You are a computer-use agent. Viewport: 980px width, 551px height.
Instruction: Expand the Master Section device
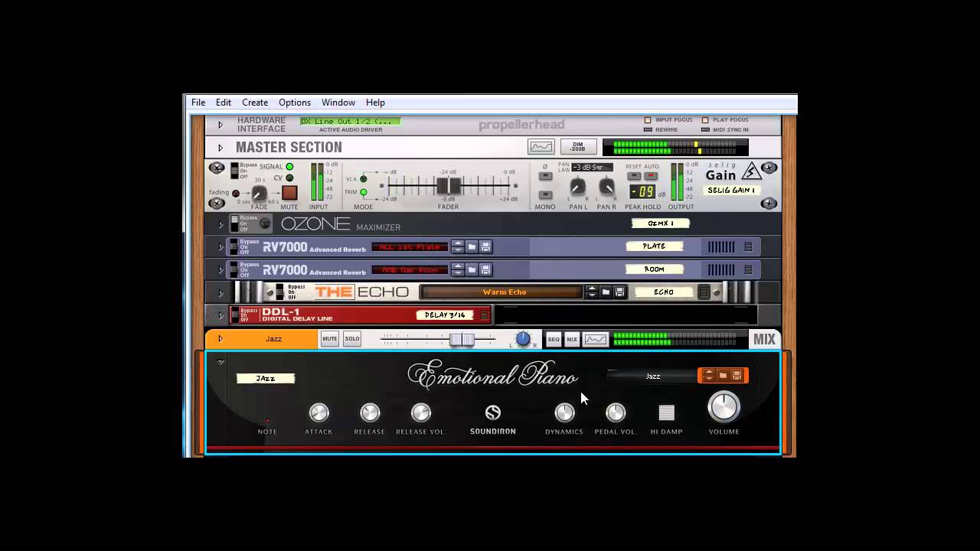click(x=220, y=148)
